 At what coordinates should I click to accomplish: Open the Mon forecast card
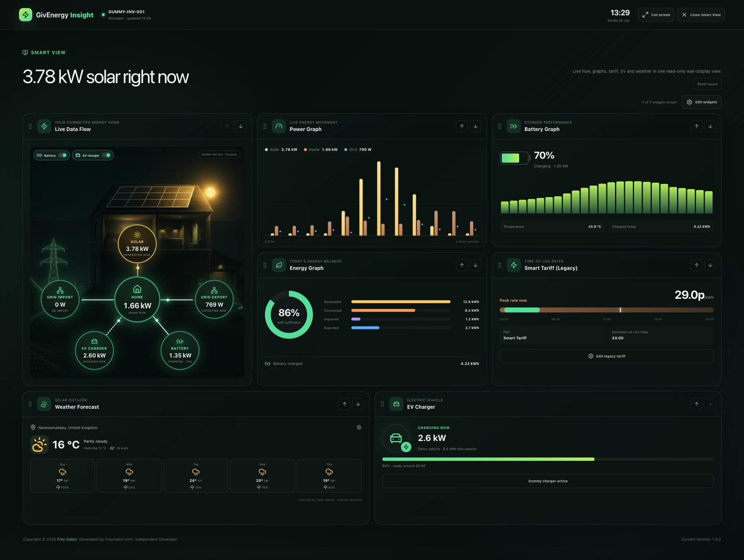coord(129,476)
